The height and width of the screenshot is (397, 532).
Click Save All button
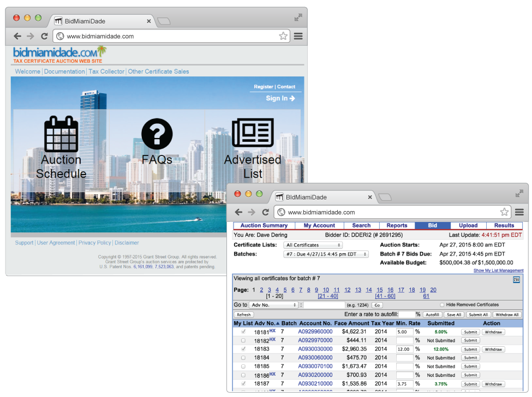[453, 315]
